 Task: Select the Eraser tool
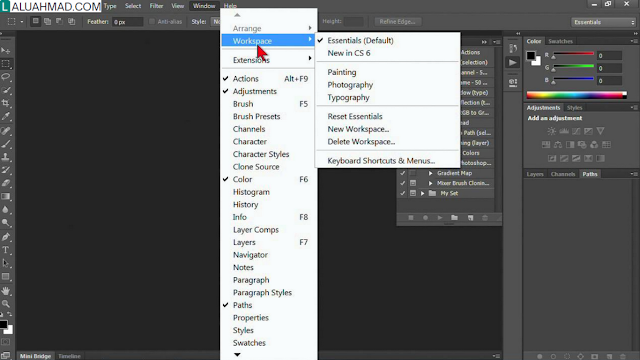point(6,183)
